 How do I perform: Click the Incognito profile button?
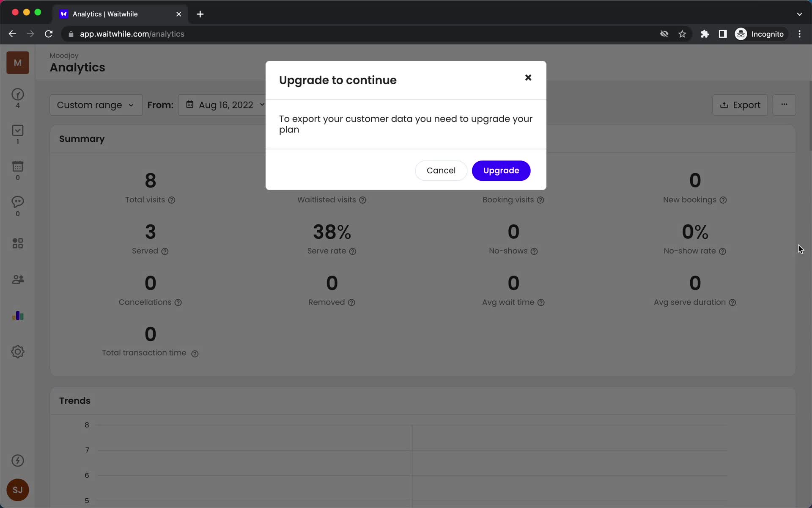tap(760, 34)
